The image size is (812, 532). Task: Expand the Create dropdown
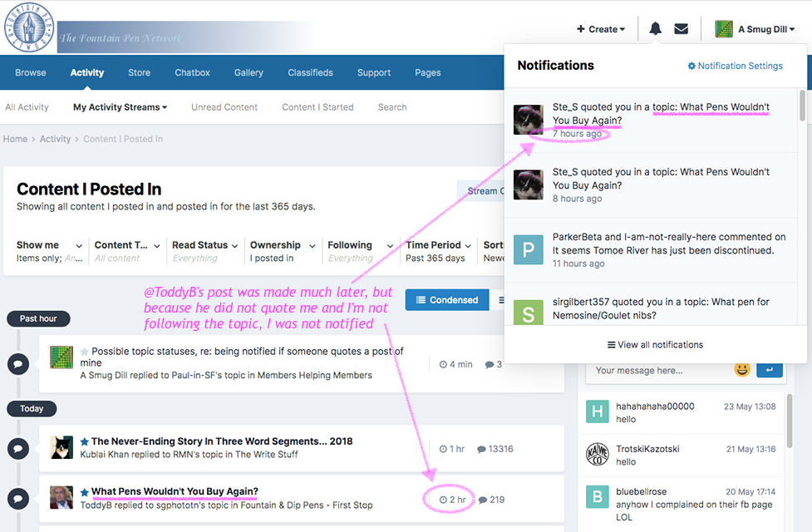pos(601,29)
